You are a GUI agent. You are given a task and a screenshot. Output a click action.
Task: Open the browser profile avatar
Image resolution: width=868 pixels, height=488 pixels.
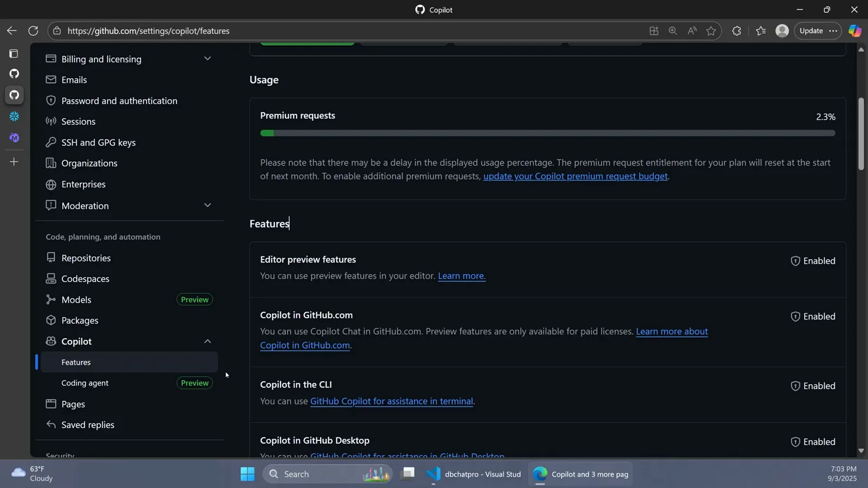click(x=782, y=31)
